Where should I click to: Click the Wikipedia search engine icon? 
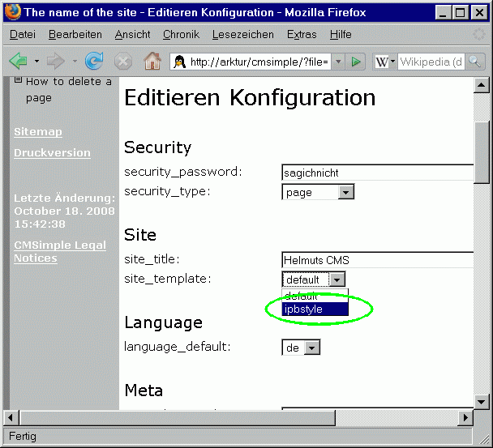point(381,62)
